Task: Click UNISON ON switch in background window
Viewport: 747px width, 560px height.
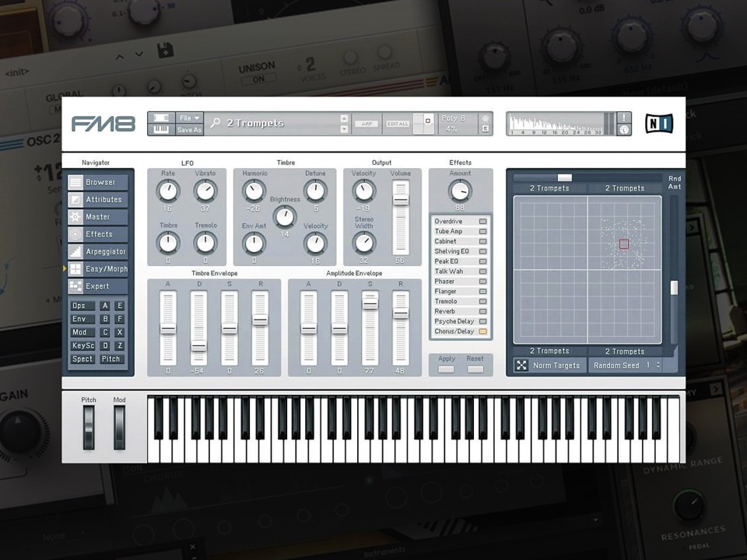Action: pos(258,79)
